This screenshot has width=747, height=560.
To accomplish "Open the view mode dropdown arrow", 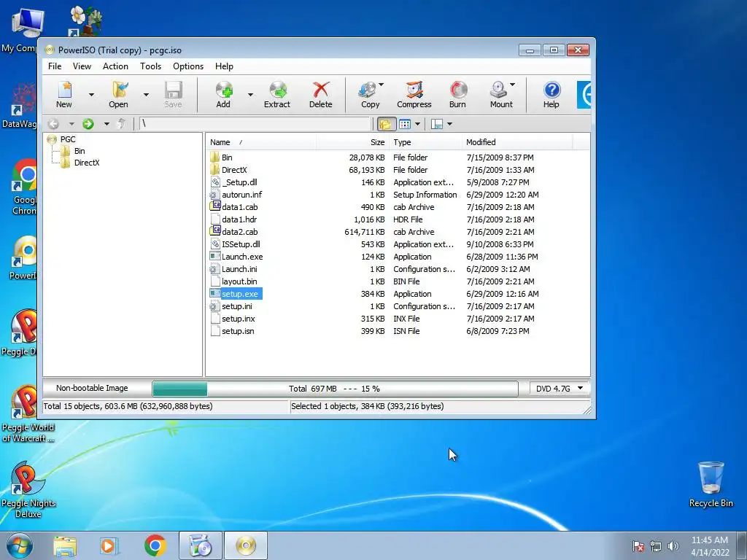I will pos(418,124).
